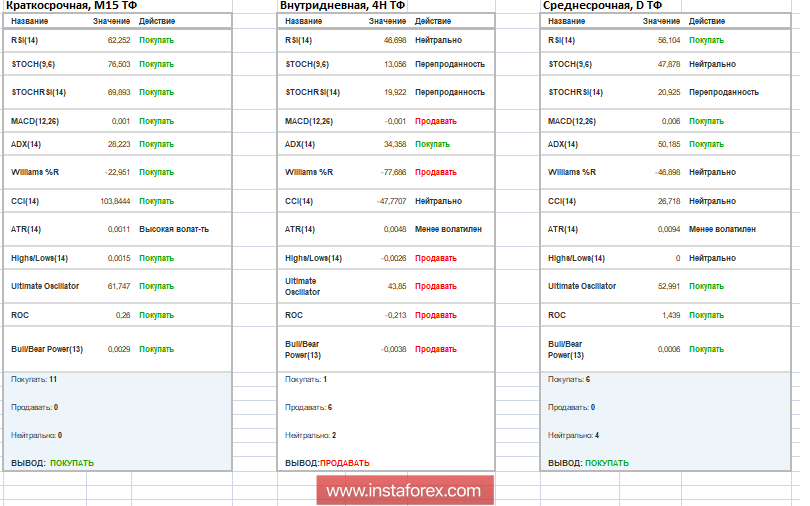The image size is (810, 506).
Task: Click CCI(14) value 26,718
Action: tap(669, 201)
